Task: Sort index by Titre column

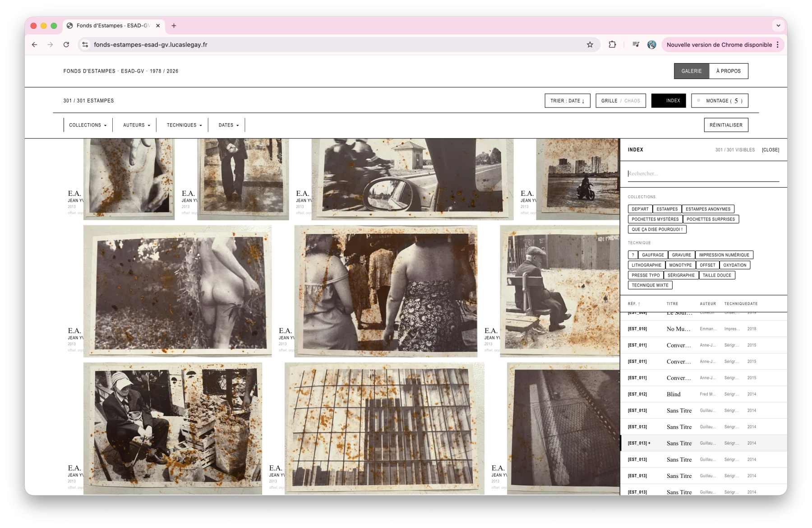Action: pyautogui.click(x=673, y=304)
